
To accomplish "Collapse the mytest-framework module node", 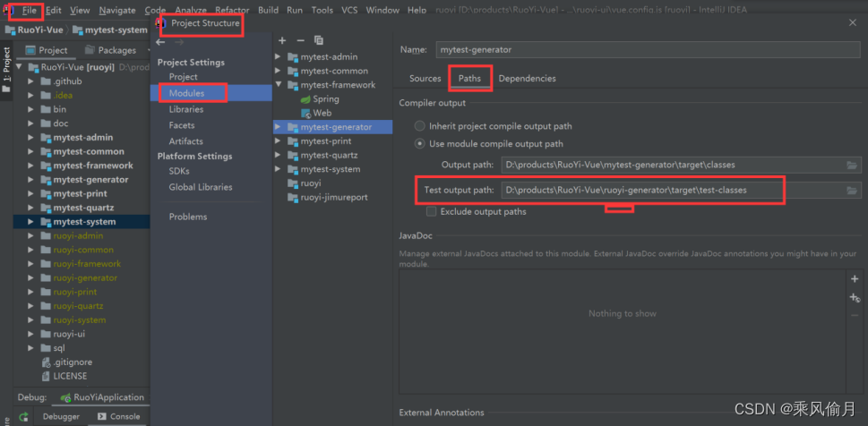I will pyautogui.click(x=279, y=85).
